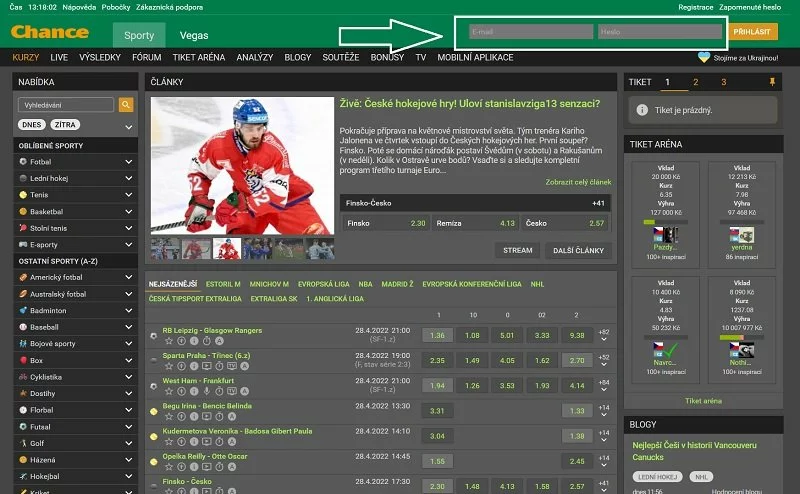Toggle the ZÍTRA filter pill

pos(65,125)
